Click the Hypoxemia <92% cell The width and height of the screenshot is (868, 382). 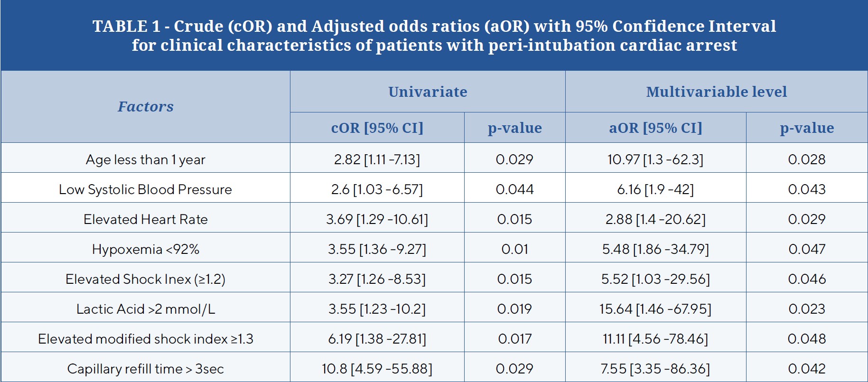[146, 249]
